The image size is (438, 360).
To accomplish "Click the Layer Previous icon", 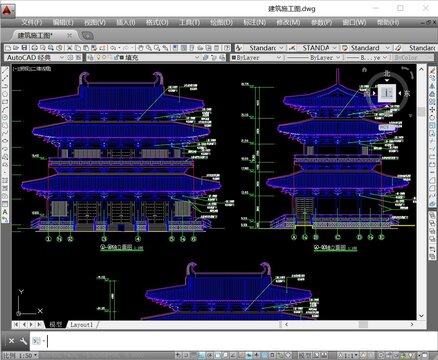I will click(214, 57).
